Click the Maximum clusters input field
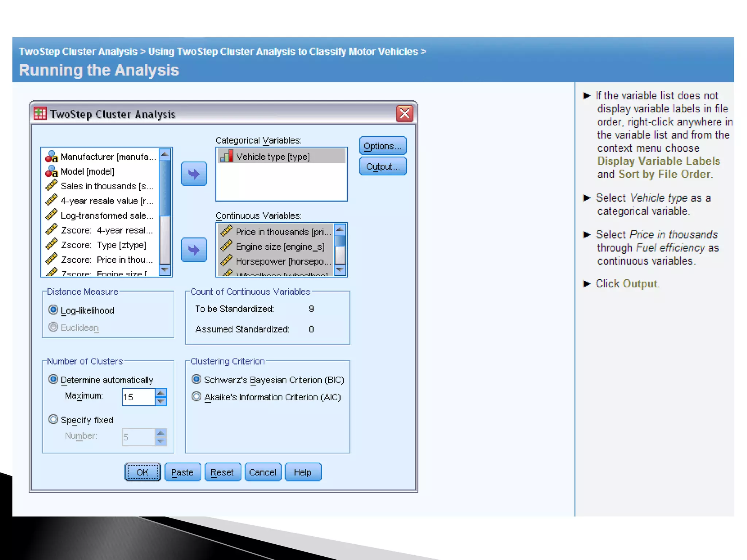The height and width of the screenshot is (560, 747). pos(139,397)
